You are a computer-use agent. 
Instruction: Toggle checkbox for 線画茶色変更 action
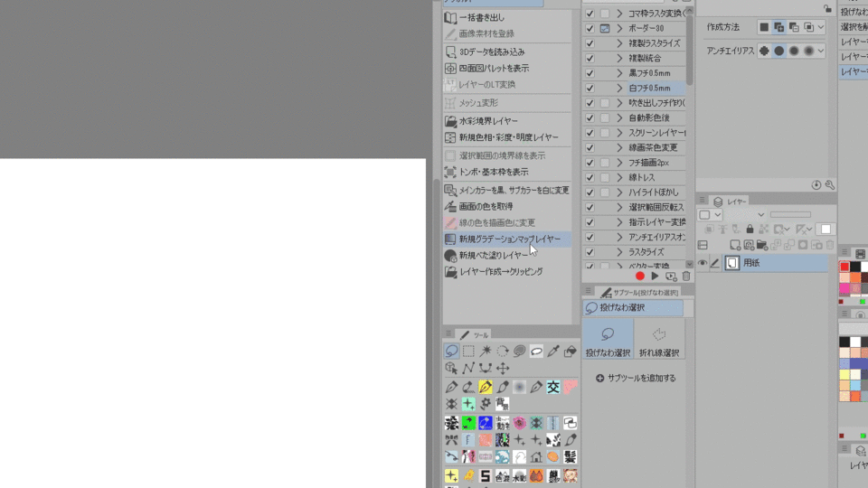(x=590, y=147)
